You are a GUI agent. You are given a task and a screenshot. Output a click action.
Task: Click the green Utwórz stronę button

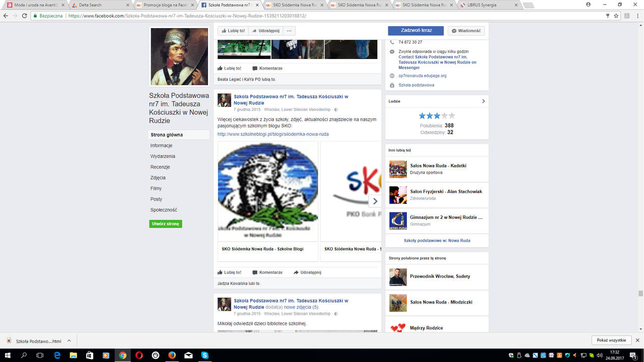tap(165, 224)
